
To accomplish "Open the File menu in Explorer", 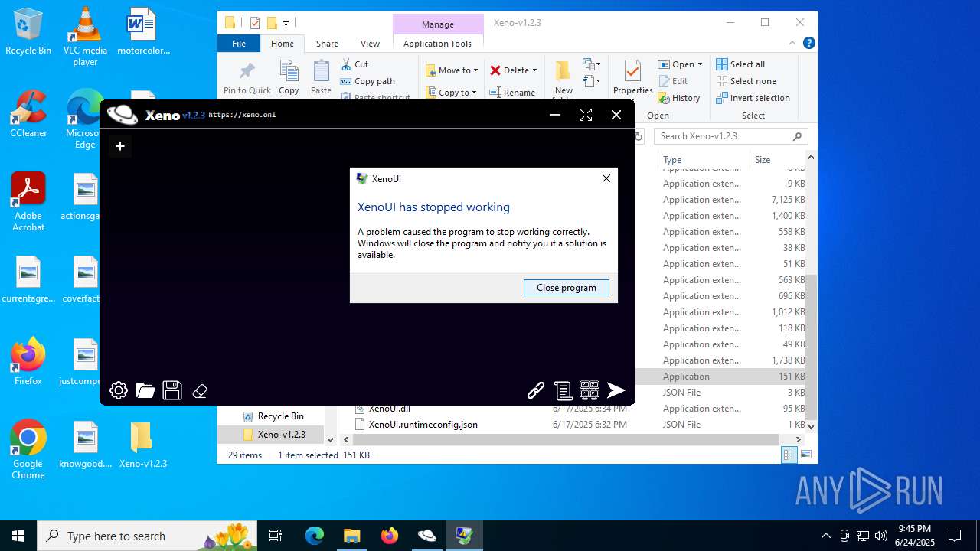I will (239, 44).
